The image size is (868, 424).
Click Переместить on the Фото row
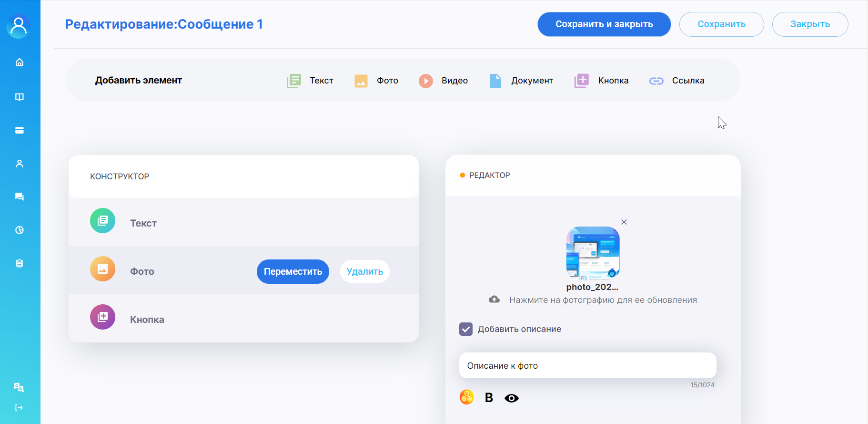293,271
